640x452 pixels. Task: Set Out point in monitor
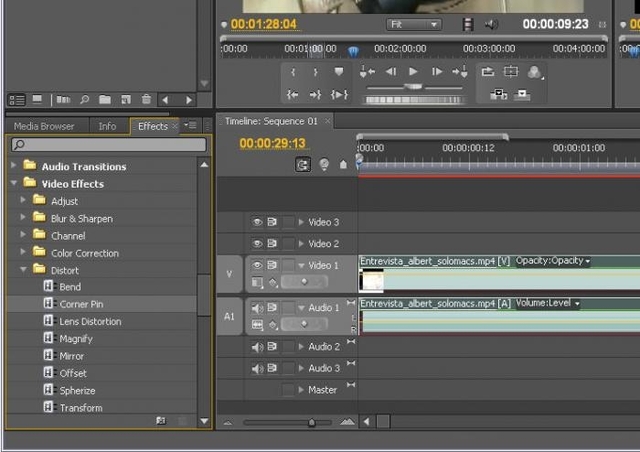[315, 72]
